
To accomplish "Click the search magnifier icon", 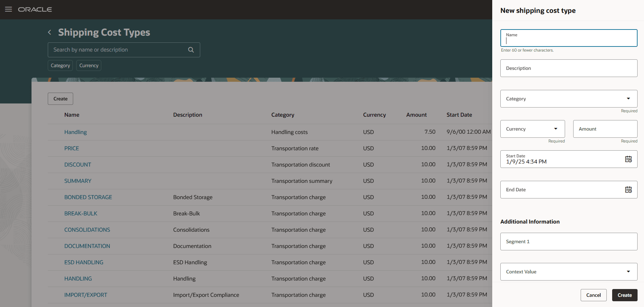I will [191, 50].
